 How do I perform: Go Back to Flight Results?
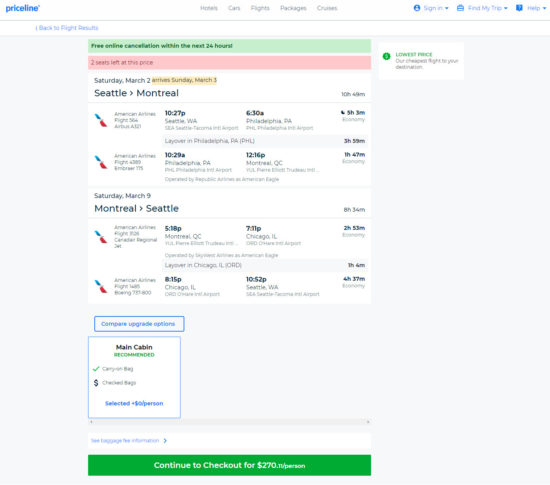(67, 28)
